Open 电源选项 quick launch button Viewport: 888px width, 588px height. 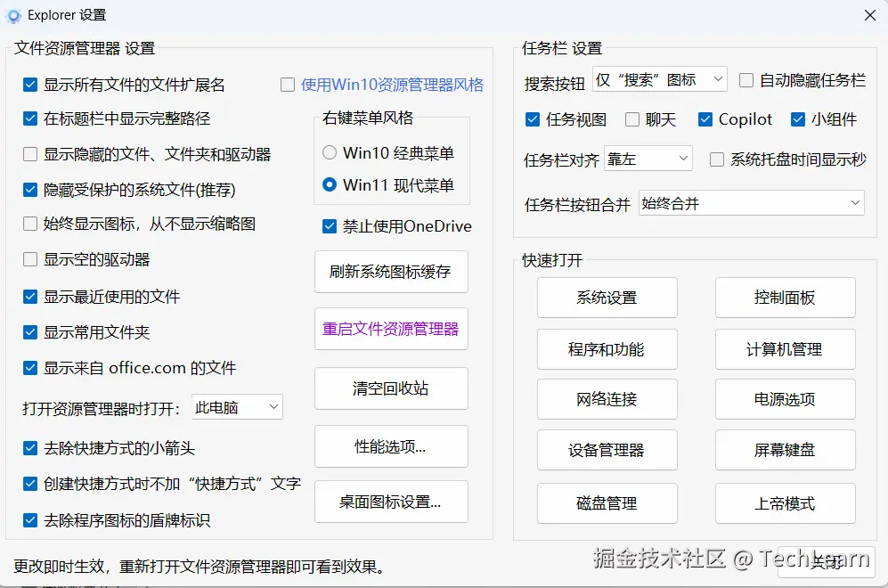pos(785,399)
